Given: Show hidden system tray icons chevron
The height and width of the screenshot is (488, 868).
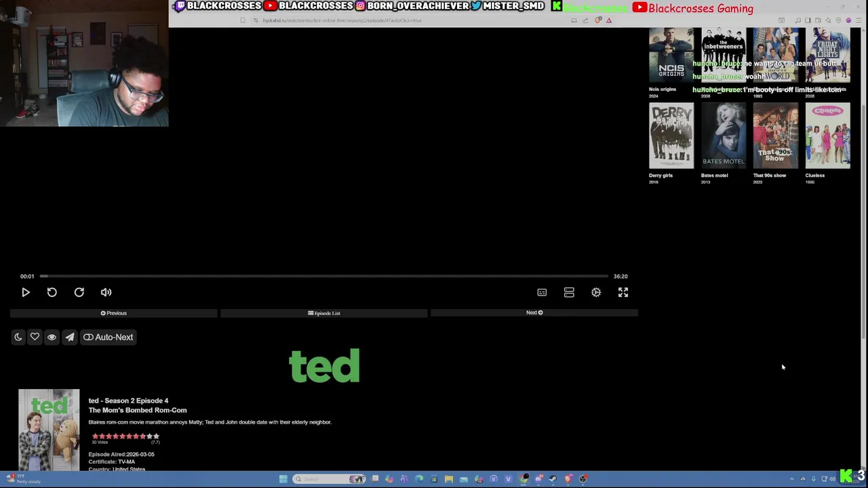Looking at the screenshot, I should (792, 479).
